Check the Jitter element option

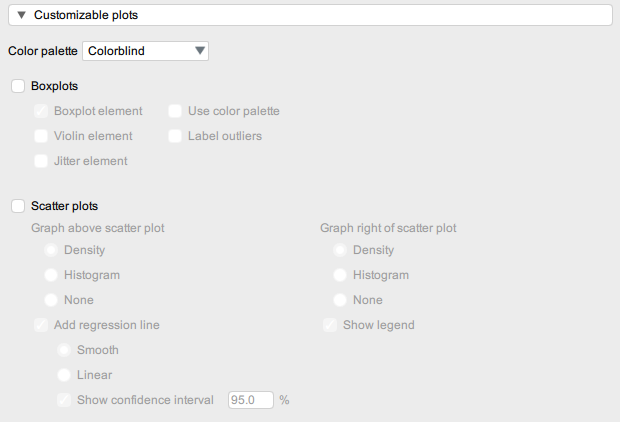[41, 160]
